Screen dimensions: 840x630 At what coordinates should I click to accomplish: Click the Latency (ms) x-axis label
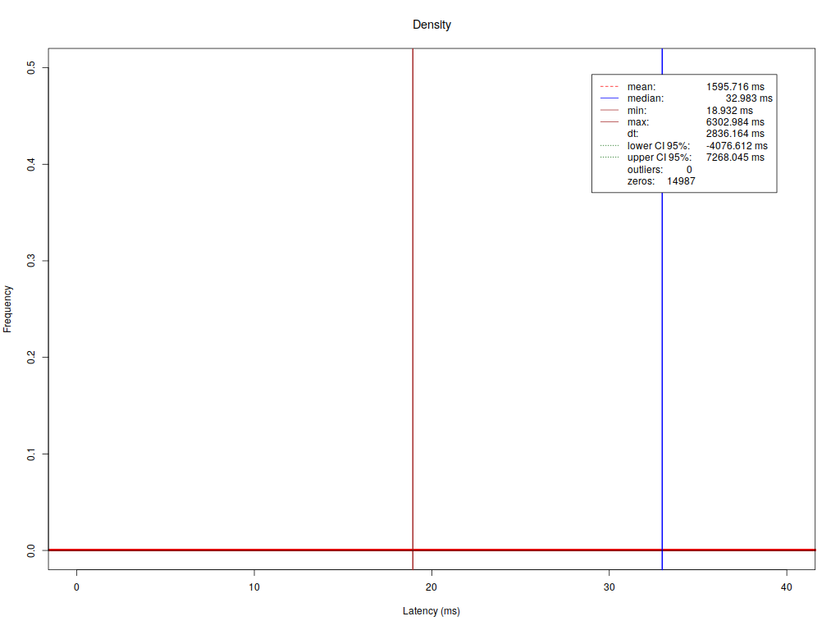[431, 610]
